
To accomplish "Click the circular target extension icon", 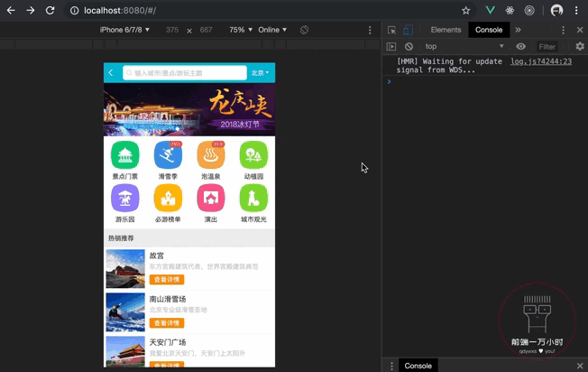I will pos(529,11).
